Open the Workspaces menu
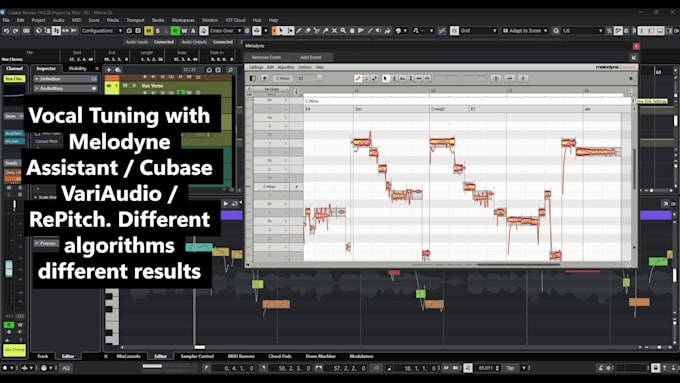680x383 pixels. (x=183, y=20)
